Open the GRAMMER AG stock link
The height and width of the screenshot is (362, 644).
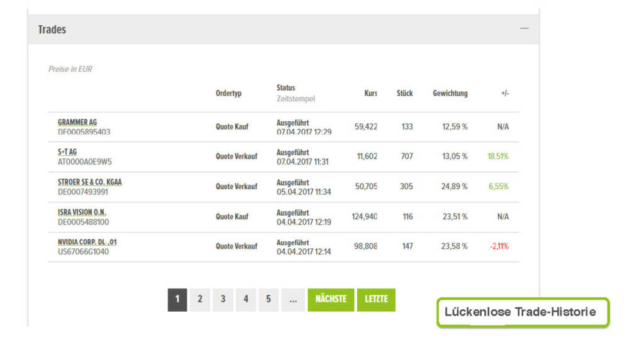pos(77,123)
